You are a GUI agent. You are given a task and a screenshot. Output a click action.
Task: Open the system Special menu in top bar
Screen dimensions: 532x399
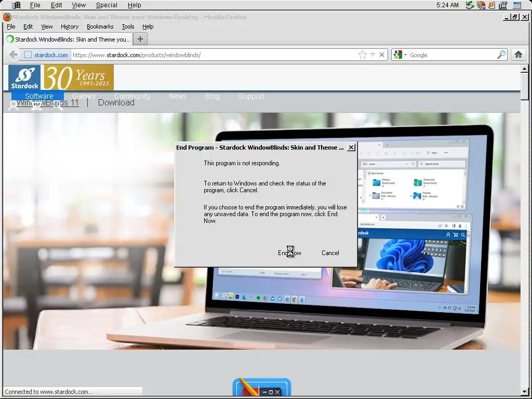tap(107, 5)
